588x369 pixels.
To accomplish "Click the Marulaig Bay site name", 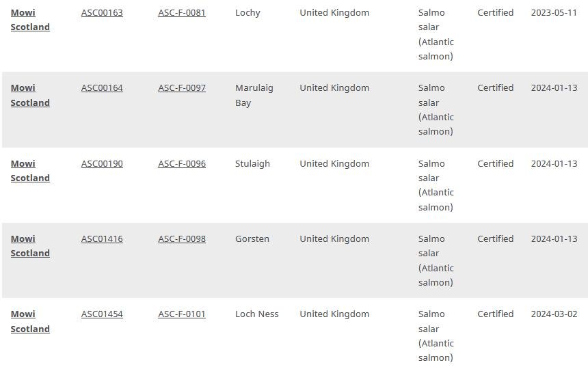I will click(254, 95).
